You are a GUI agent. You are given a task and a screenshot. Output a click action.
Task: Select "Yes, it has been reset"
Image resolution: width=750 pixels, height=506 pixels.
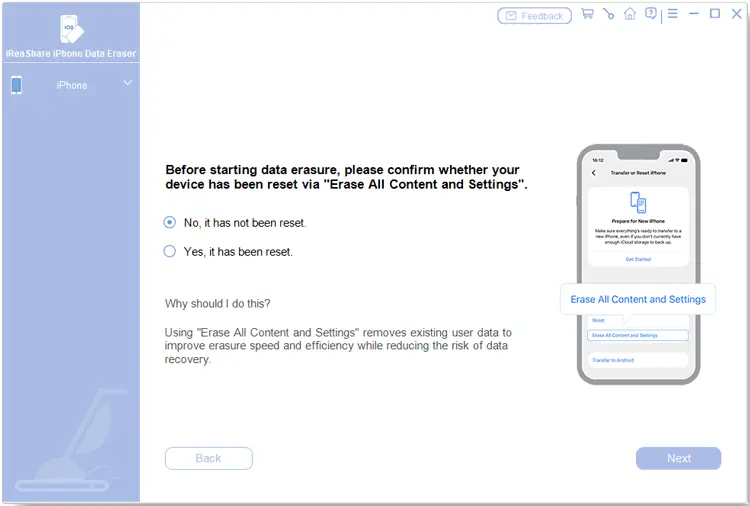(228, 252)
